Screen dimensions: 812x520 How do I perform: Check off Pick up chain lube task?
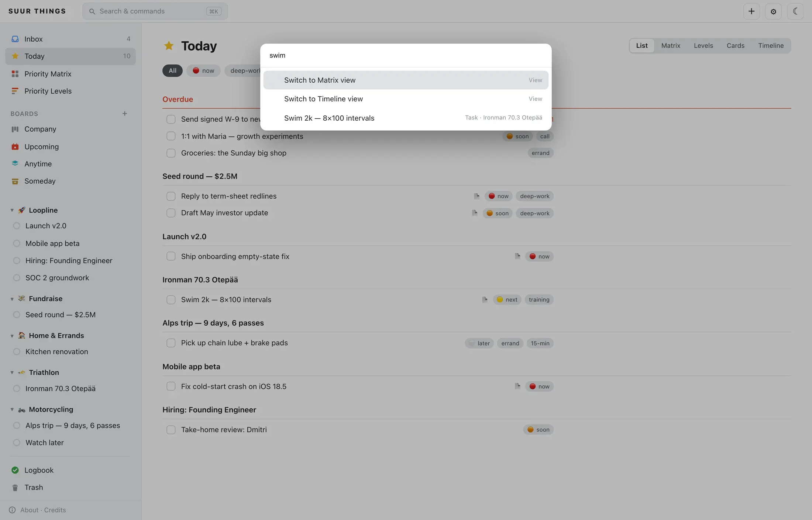(x=171, y=343)
